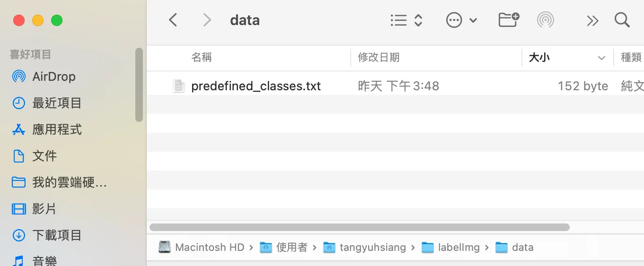This screenshot has width=644, height=266.
Task: Go to labelImg folder in path bar
Action: pyautogui.click(x=458, y=248)
